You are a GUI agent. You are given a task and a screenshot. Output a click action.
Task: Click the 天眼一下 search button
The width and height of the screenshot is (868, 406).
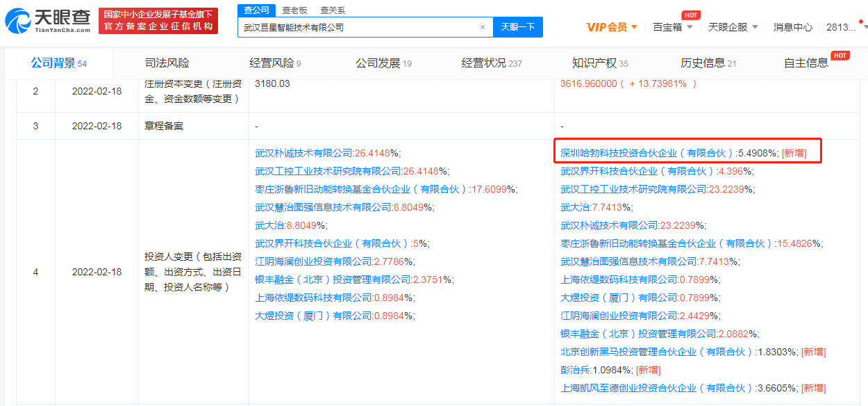pos(518,27)
